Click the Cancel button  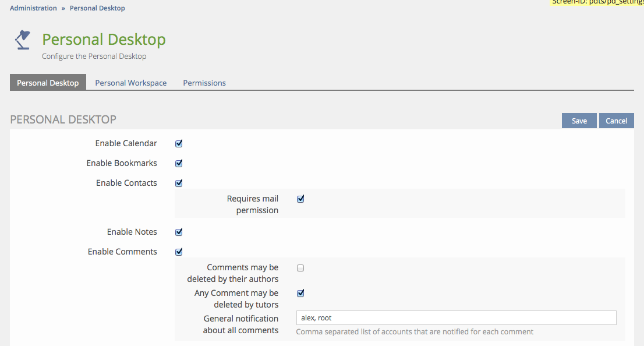pos(616,121)
